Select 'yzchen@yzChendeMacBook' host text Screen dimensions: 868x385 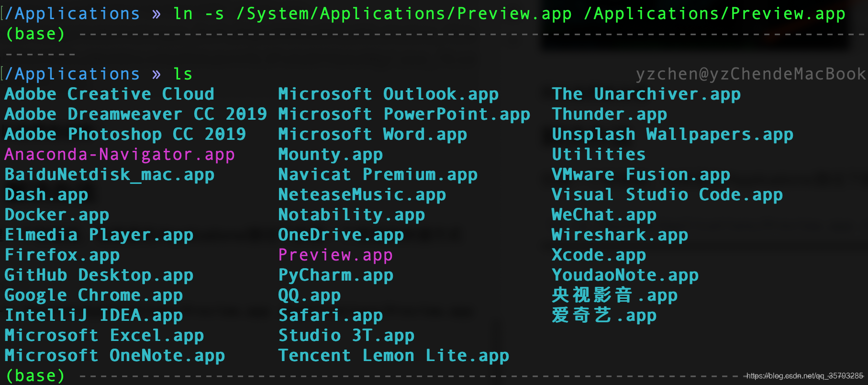coord(751,74)
